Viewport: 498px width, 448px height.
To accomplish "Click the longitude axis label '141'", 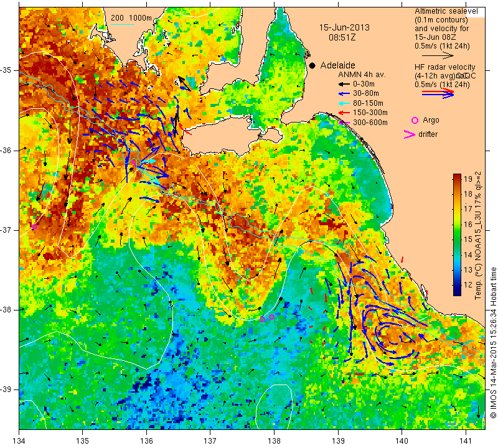I will tap(466, 441).
